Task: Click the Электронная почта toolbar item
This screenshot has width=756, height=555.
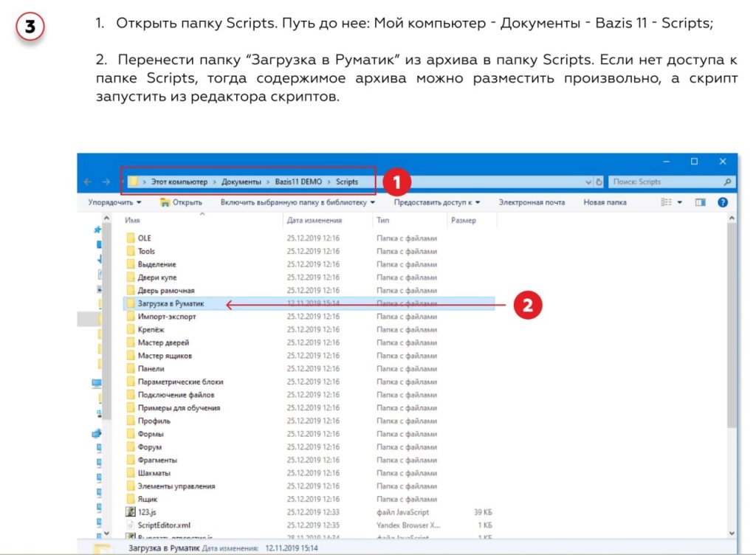Action: pos(531,202)
